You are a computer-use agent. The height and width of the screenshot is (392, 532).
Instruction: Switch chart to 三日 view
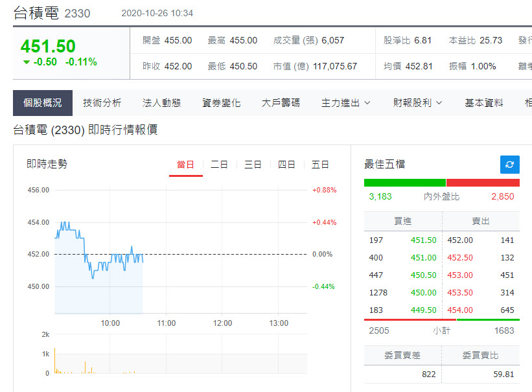253,165
